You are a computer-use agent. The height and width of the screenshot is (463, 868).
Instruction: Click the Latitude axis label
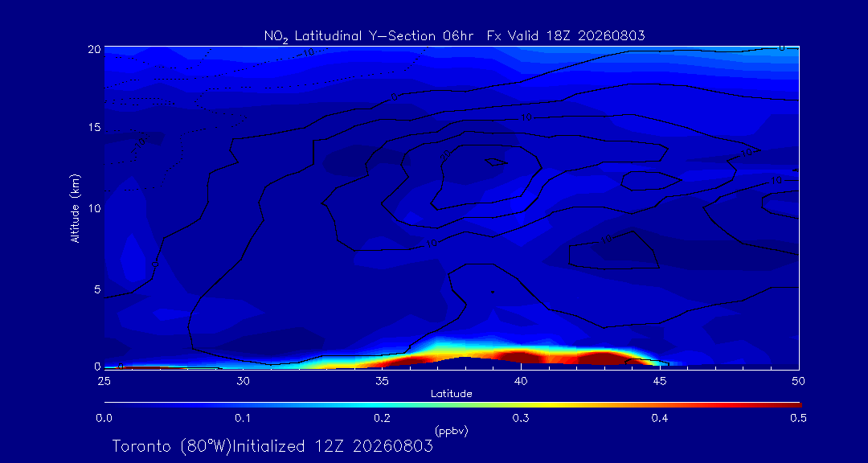click(x=451, y=395)
